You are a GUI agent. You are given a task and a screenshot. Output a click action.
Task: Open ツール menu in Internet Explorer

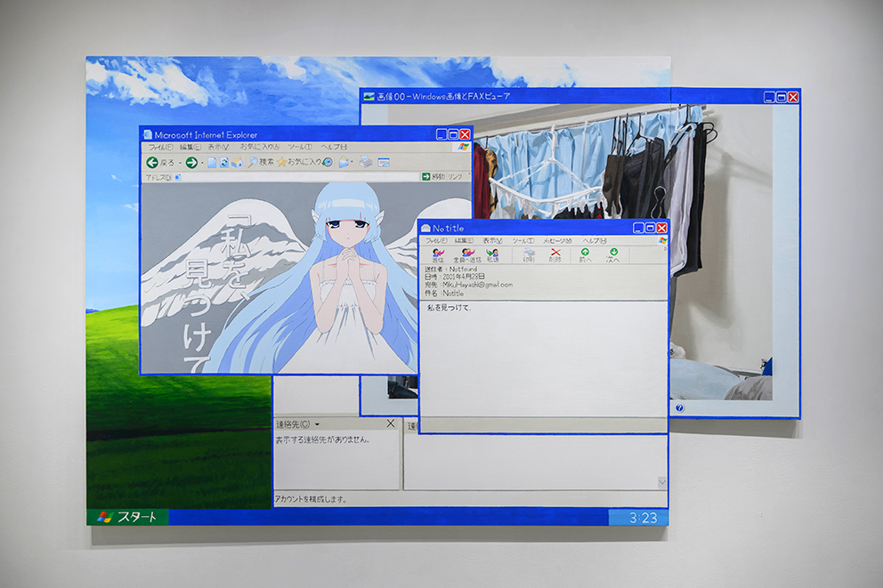(300, 147)
